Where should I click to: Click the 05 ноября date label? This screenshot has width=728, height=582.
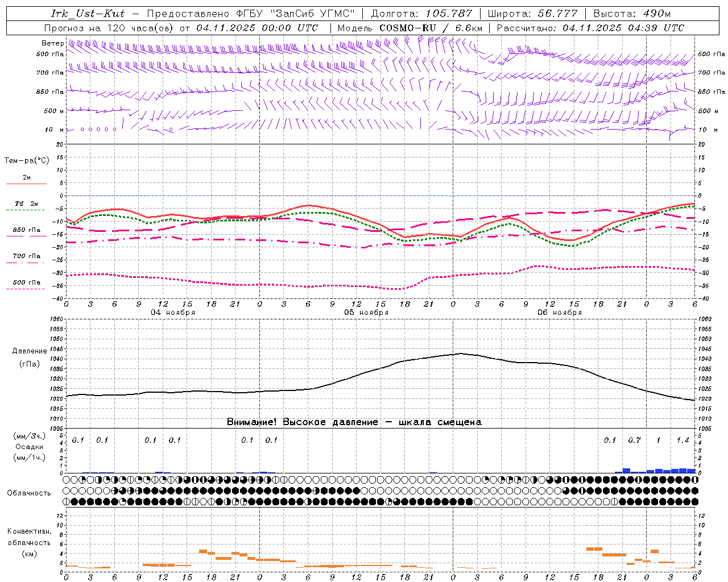[366, 313]
